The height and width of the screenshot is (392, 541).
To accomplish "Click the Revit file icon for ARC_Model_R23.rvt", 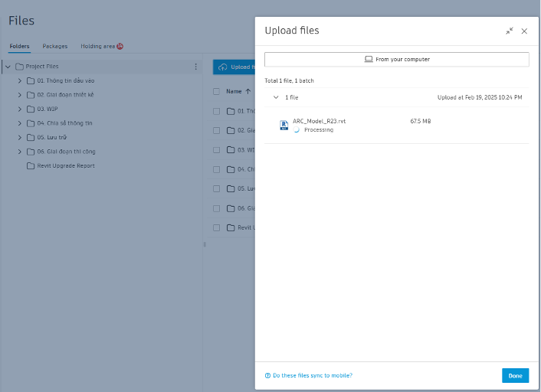I will click(284, 125).
